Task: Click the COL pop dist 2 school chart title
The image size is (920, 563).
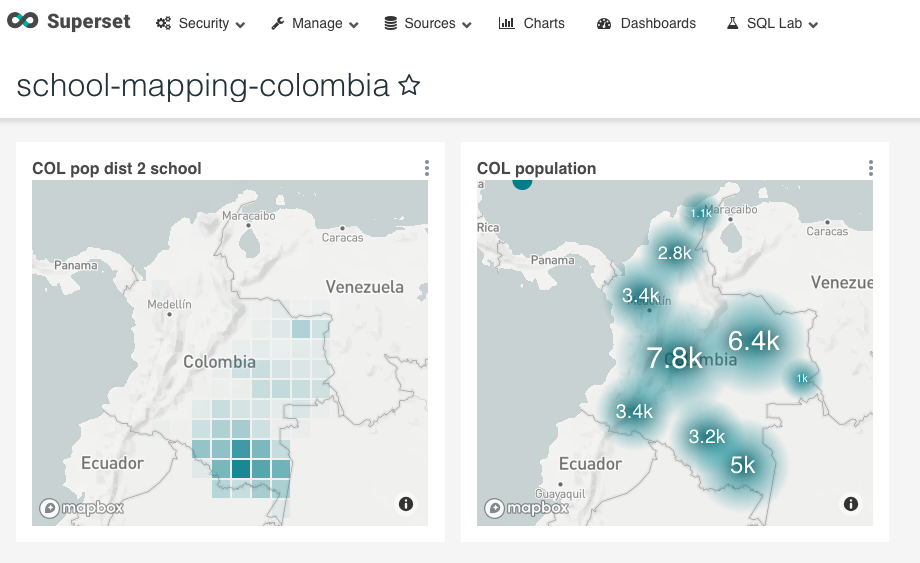Action: tap(117, 168)
